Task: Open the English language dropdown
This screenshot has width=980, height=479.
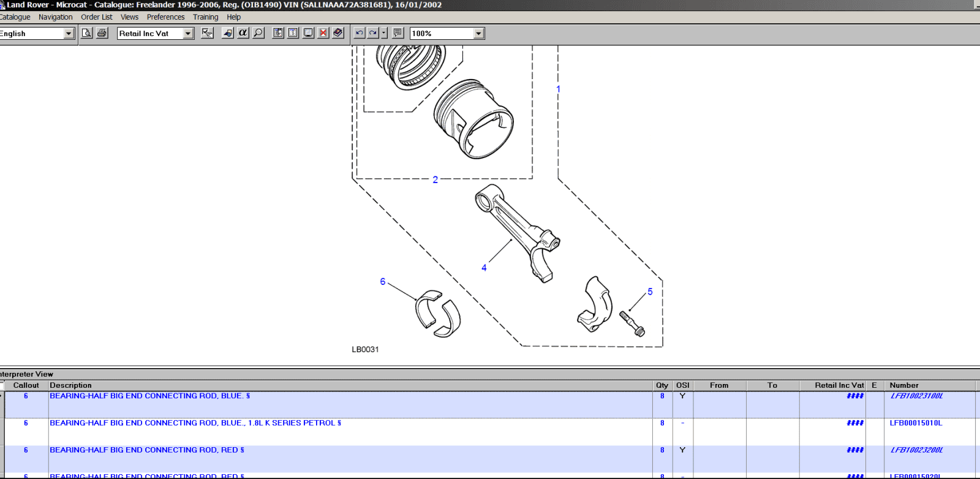Action: (x=69, y=34)
